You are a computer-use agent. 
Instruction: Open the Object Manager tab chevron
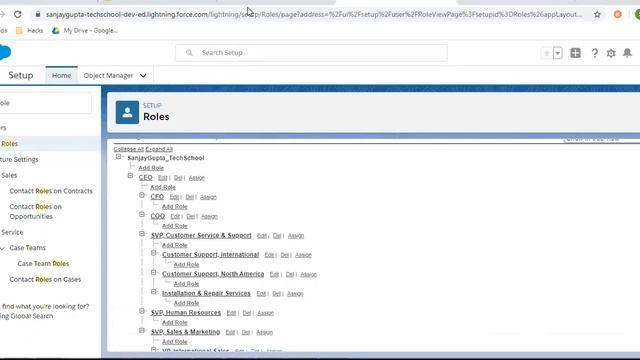pyautogui.click(x=143, y=76)
